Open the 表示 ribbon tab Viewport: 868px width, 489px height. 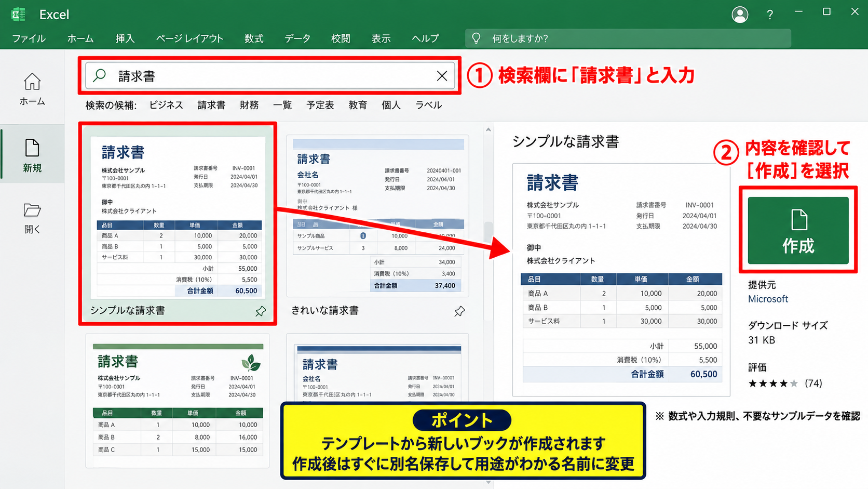click(381, 38)
